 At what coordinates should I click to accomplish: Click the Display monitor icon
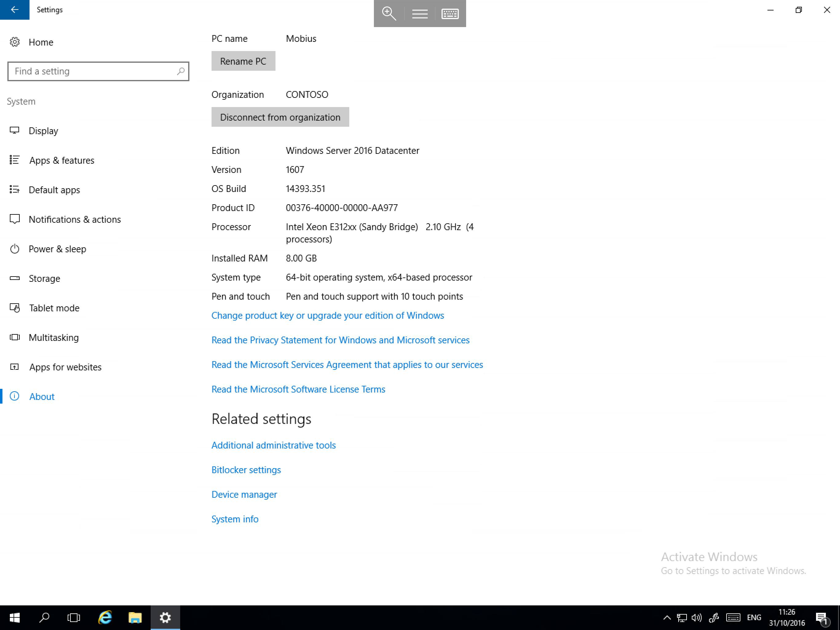coord(14,130)
